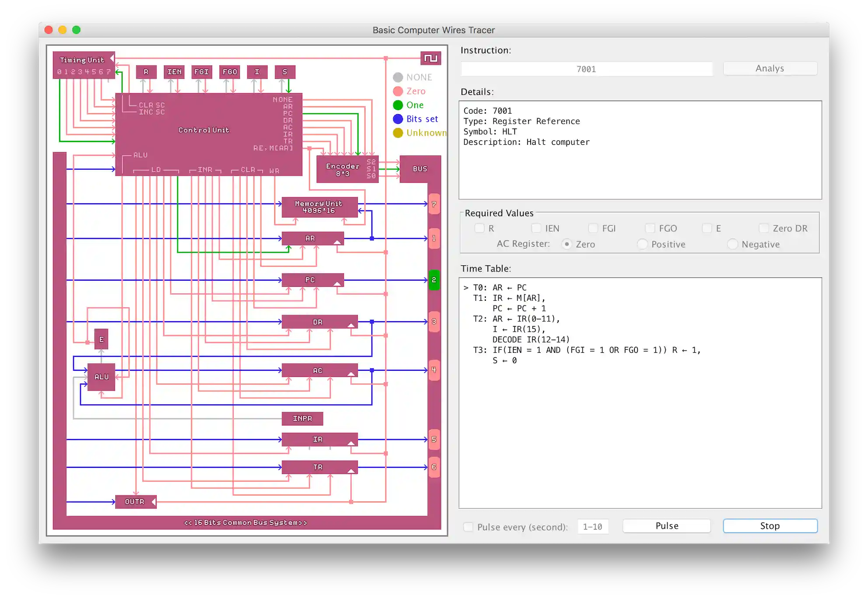This screenshot has height=599, width=868.
Task: Click the FGI flip-flop block
Action: (x=202, y=72)
